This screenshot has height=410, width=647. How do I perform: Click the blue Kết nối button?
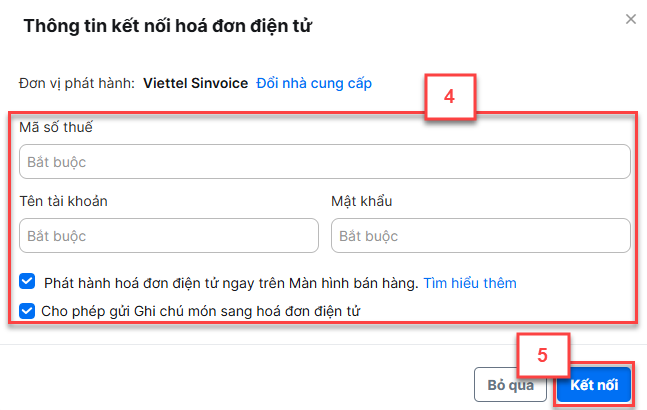(594, 385)
